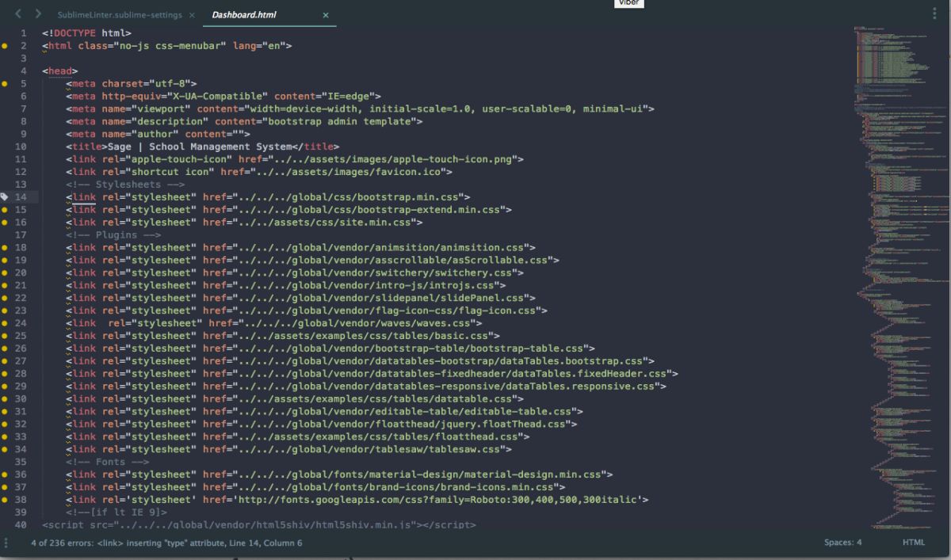Close the Dashboard.html tab

pyautogui.click(x=326, y=15)
